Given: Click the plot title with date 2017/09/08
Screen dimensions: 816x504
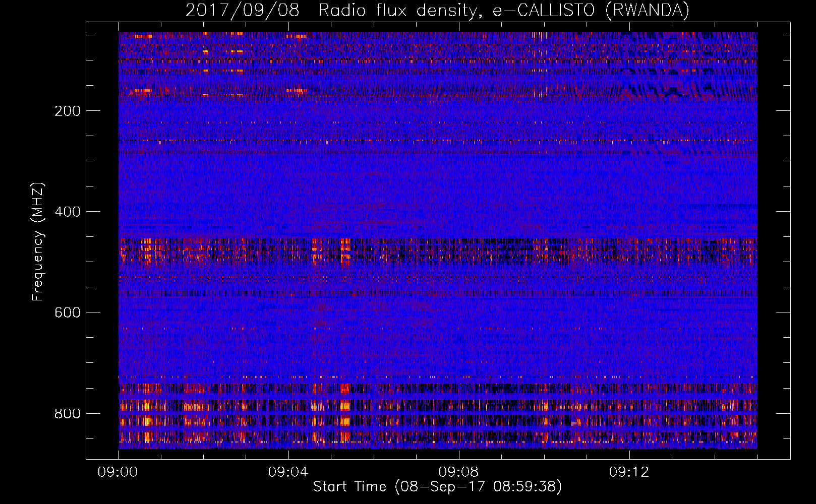Looking at the screenshot, I should coord(437,10).
